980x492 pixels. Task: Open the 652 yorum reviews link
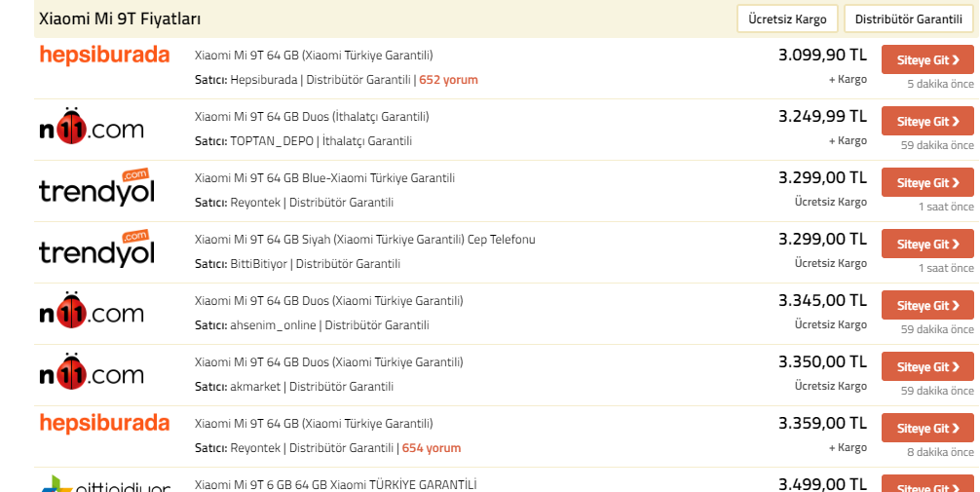coord(448,79)
